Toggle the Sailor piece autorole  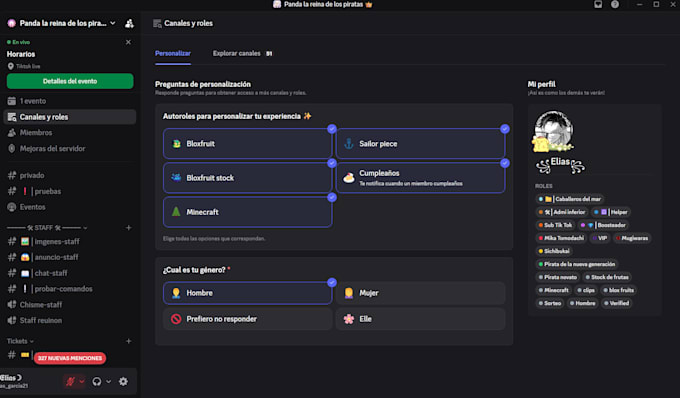point(420,144)
